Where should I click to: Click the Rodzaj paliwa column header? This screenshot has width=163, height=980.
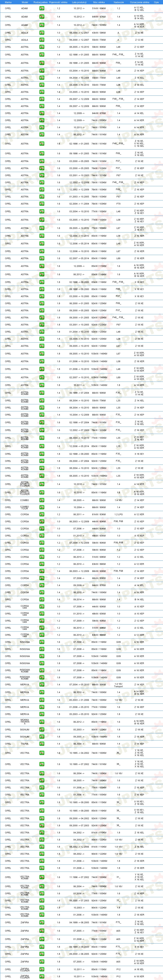(41, 2)
